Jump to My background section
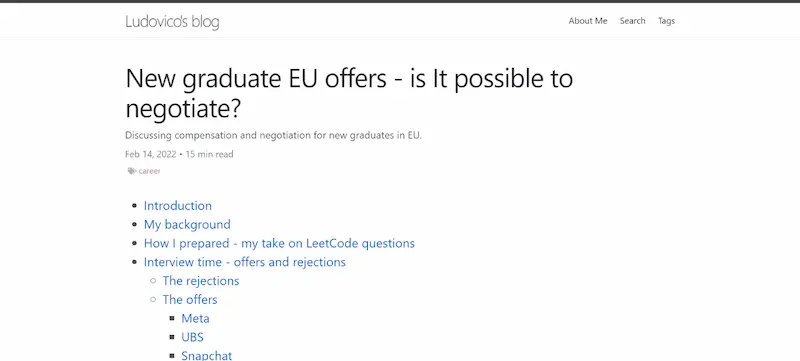Image resolution: width=800 pixels, height=361 pixels. [187, 224]
